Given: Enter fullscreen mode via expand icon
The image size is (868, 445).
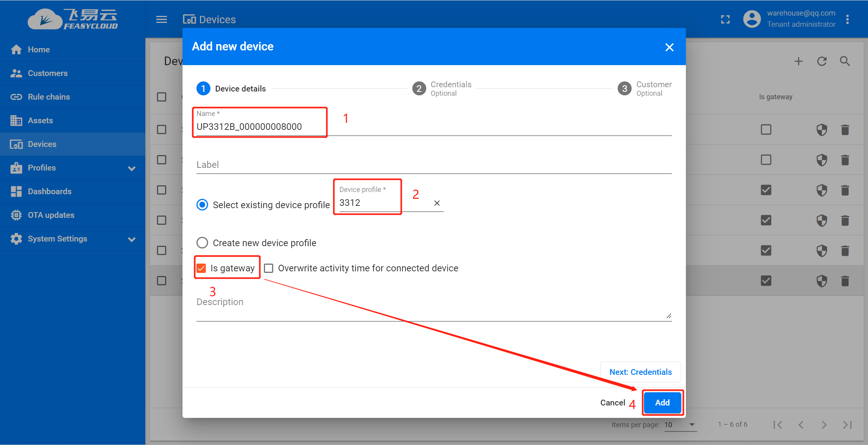Looking at the screenshot, I should click(x=725, y=19).
